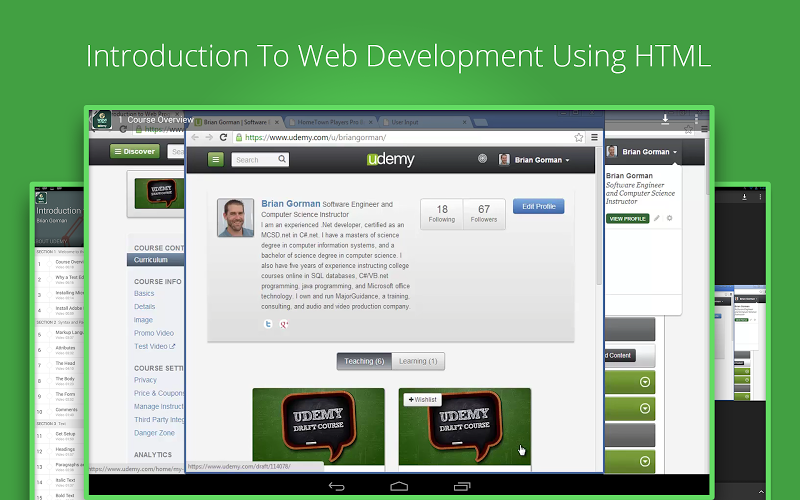Click the Brian Gorman name link on profile
The width and height of the screenshot is (800, 500).
tap(291, 204)
